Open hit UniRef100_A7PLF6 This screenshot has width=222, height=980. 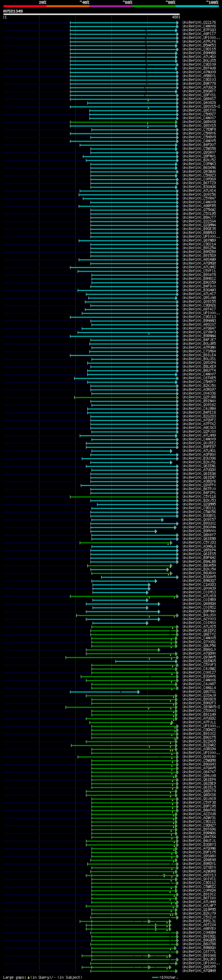click(x=199, y=41)
